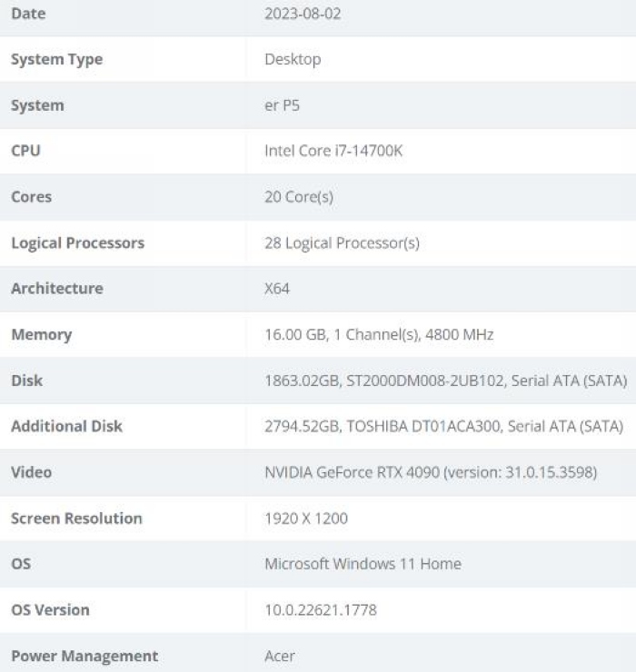
Task: Click the 1920 X 1200 resolution value
Action: coord(306,519)
